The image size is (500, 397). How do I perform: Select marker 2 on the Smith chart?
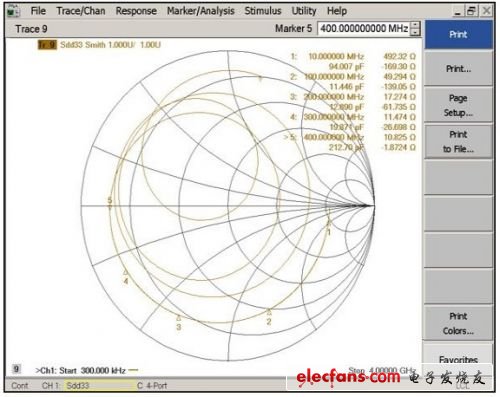tap(269, 313)
